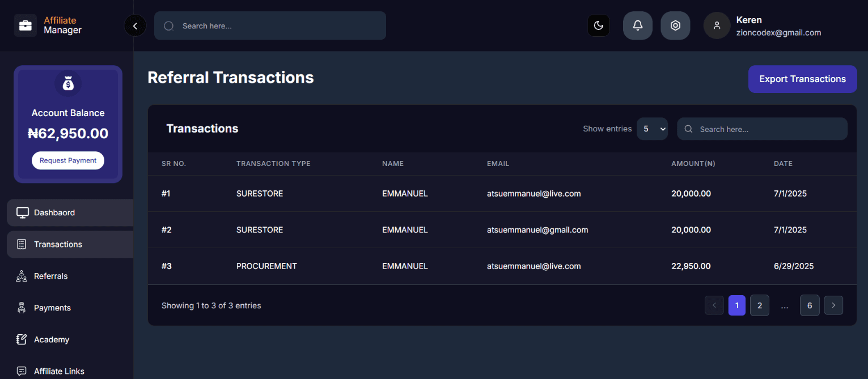The image size is (868, 379).
Task: Open the notifications bell
Action: 637,25
